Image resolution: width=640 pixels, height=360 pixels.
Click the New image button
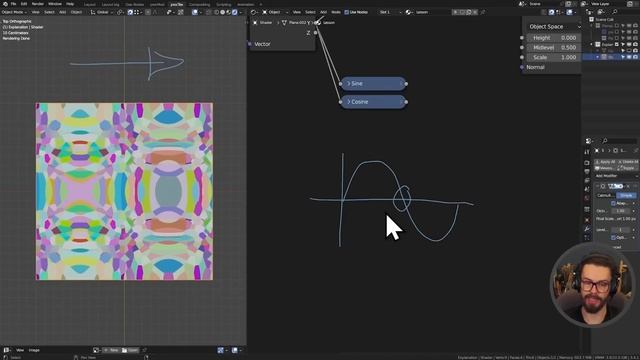(111, 350)
